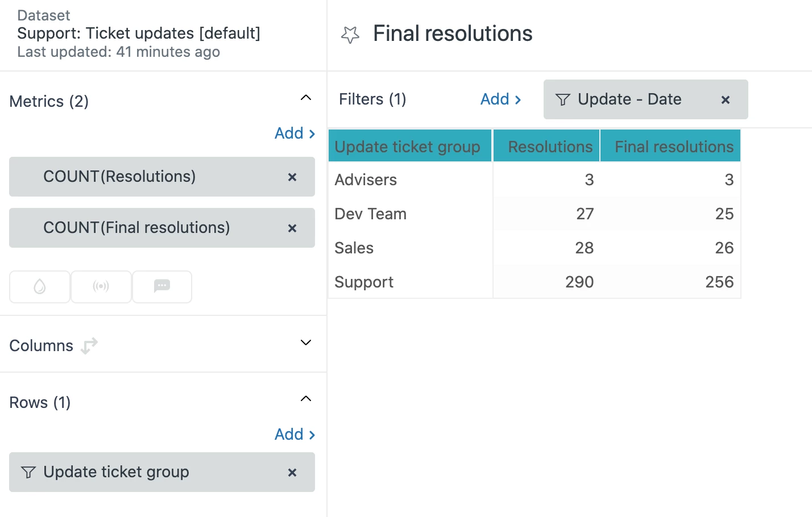Click the Update ticket group column header
This screenshot has width=812, height=517.
(x=407, y=147)
